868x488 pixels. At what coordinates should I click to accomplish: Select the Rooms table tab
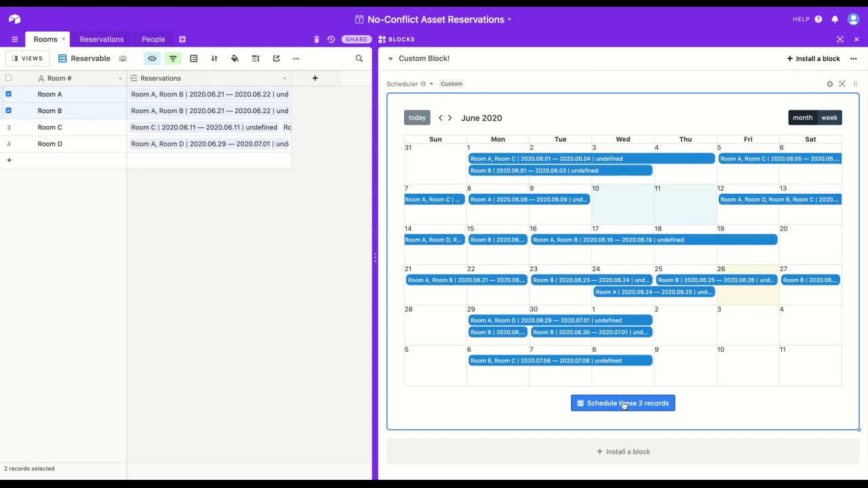click(x=45, y=39)
